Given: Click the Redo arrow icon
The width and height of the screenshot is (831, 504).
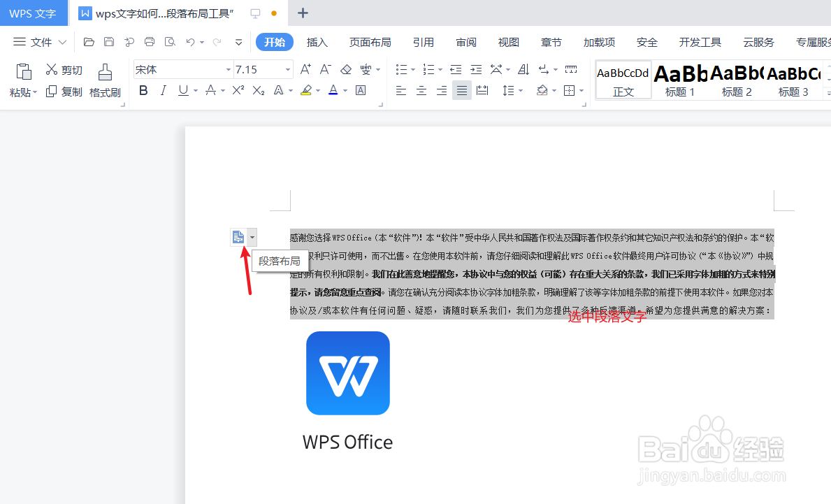Looking at the screenshot, I should (x=217, y=42).
